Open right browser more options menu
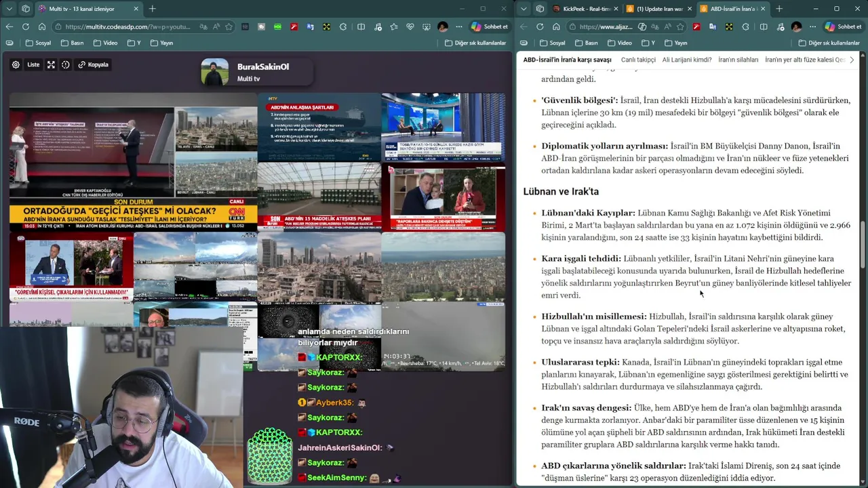The image size is (868, 488). click(812, 26)
